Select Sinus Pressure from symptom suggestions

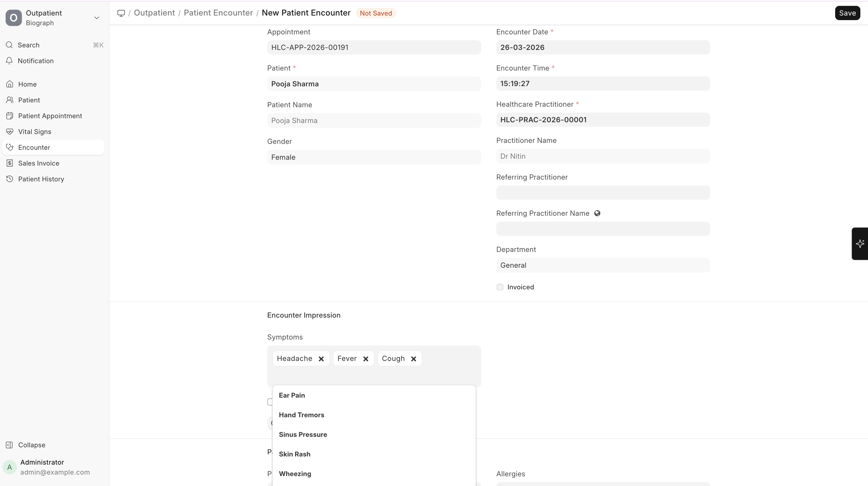click(x=303, y=434)
